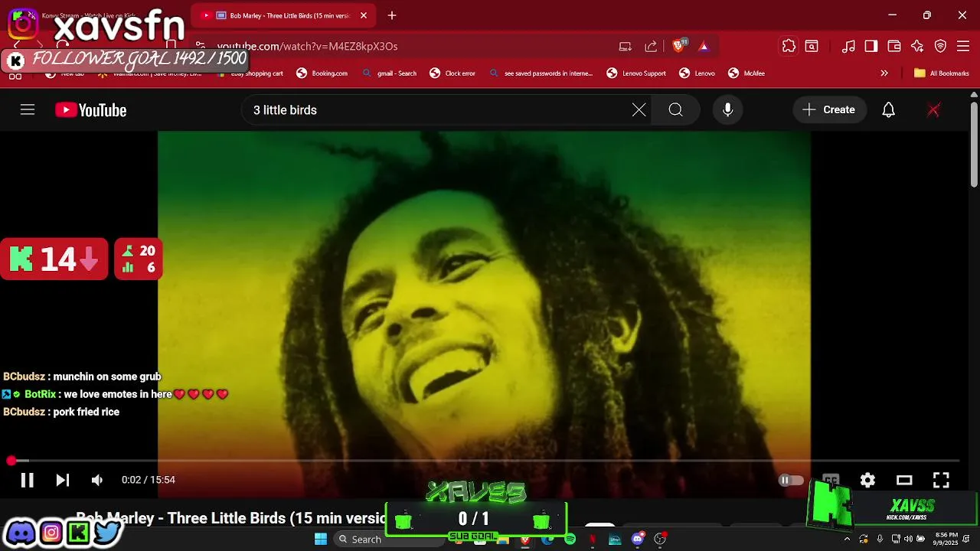The image size is (980, 551).
Task: Clear the '3 little birds' search query
Action: pos(639,110)
